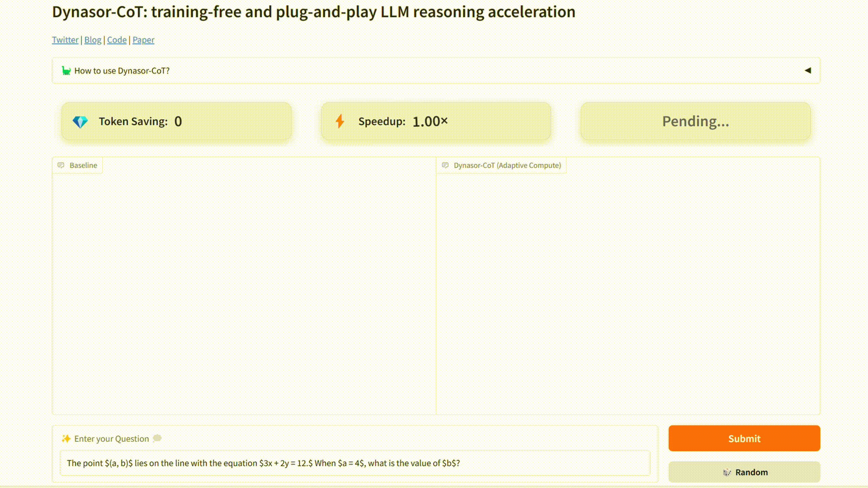Image resolution: width=868 pixels, height=488 pixels.
Task: Click the dice icon on Random button
Action: tap(727, 472)
